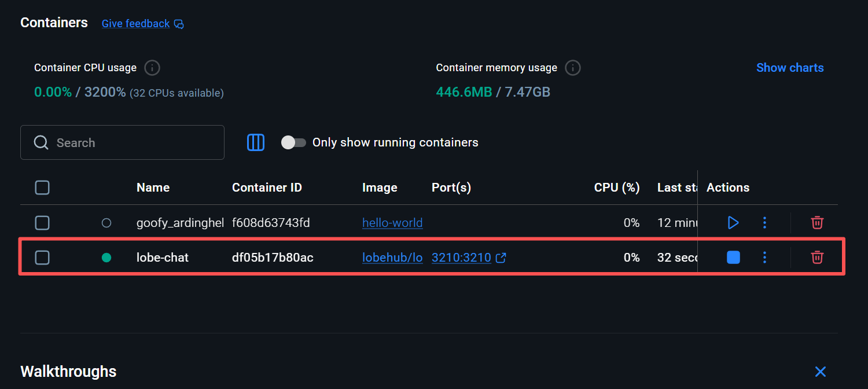The image size is (868, 389).
Task: Select the lobe-chat container checkbox
Action: pyautogui.click(x=42, y=258)
